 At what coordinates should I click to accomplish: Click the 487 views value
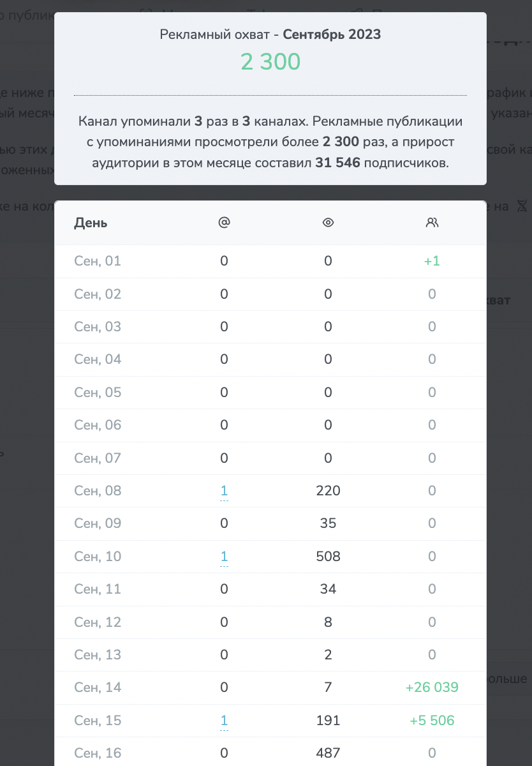coord(328,753)
